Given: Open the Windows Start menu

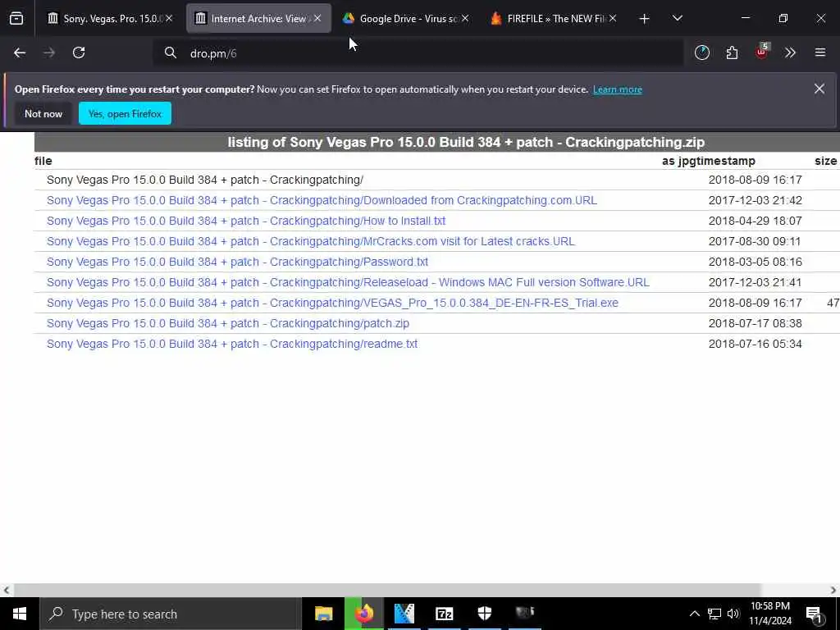Looking at the screenshot, I should [20, 614].
